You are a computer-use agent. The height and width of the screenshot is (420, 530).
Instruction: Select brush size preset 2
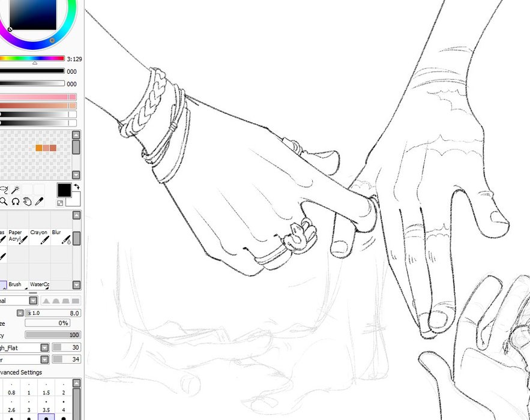click(x=63, y=388)
